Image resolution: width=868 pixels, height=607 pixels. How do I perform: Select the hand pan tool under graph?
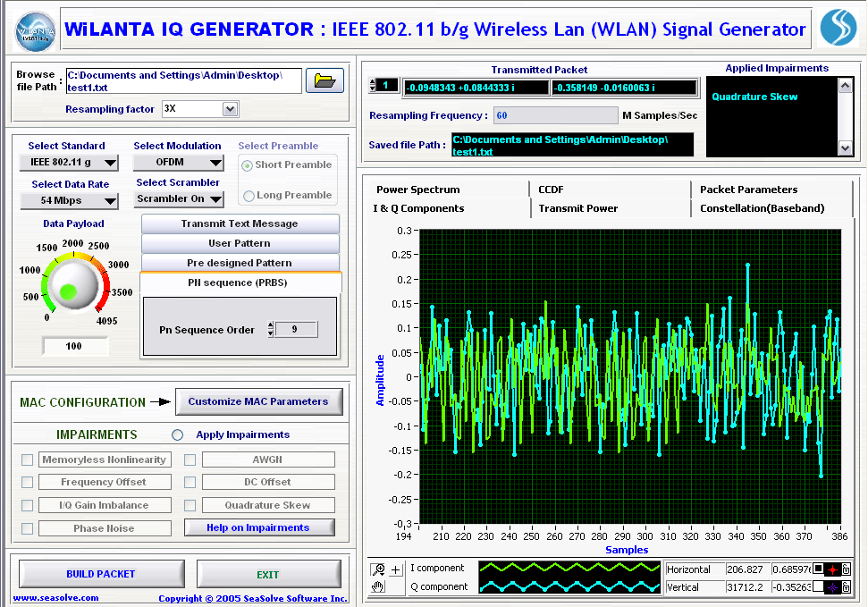click(379, 586)
